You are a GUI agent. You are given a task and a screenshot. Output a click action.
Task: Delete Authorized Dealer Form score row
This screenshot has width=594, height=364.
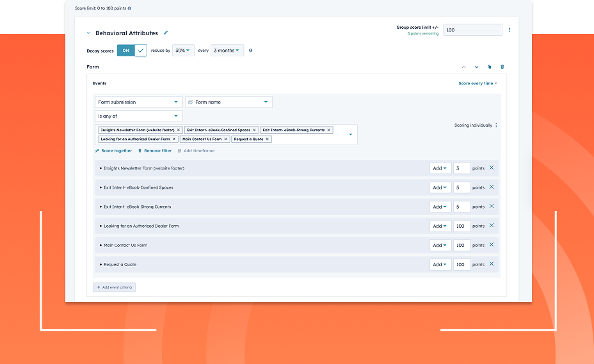(x=492, y=225)
